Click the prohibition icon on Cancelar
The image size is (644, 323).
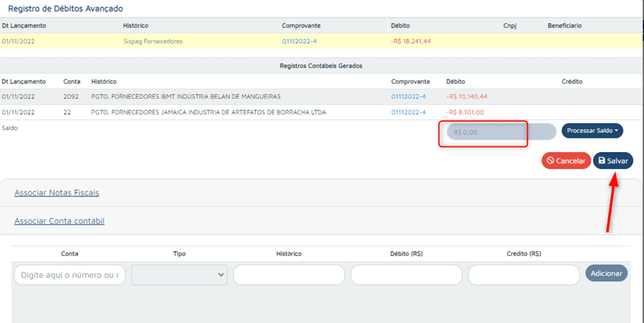pos(550,160)
